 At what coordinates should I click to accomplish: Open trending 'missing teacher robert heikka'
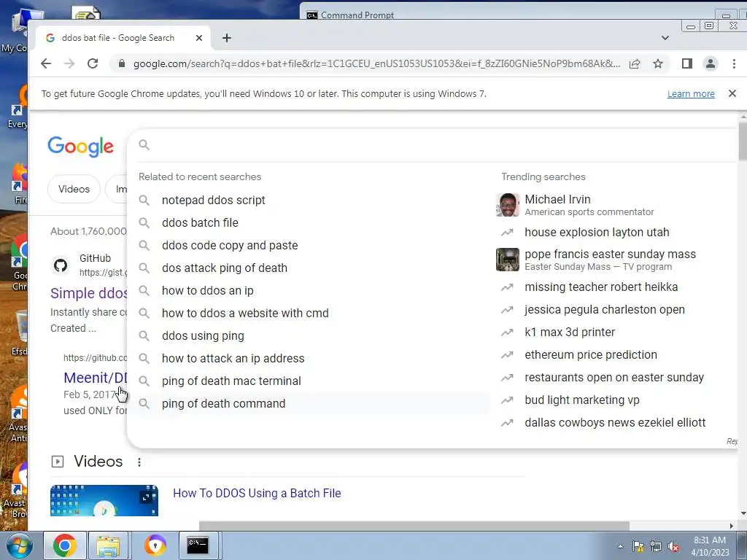pos(601,287)
